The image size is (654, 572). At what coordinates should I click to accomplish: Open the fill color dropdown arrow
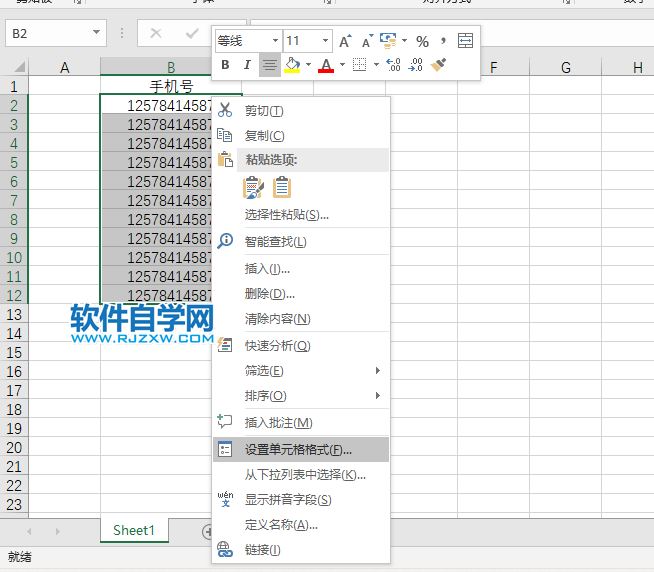coord(308,65)
